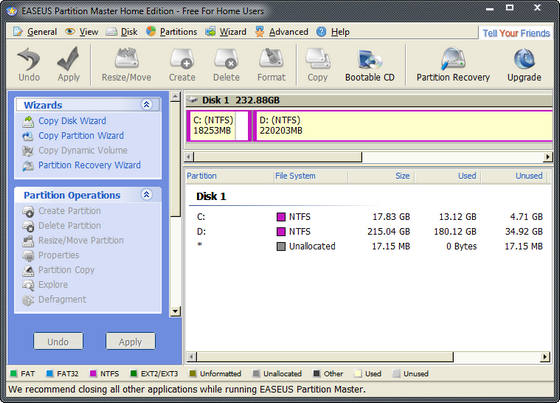Viewport: 560px width, 403px height.
Task: Click the Resize/Move toolbar icon
Action: click(126, 59)
